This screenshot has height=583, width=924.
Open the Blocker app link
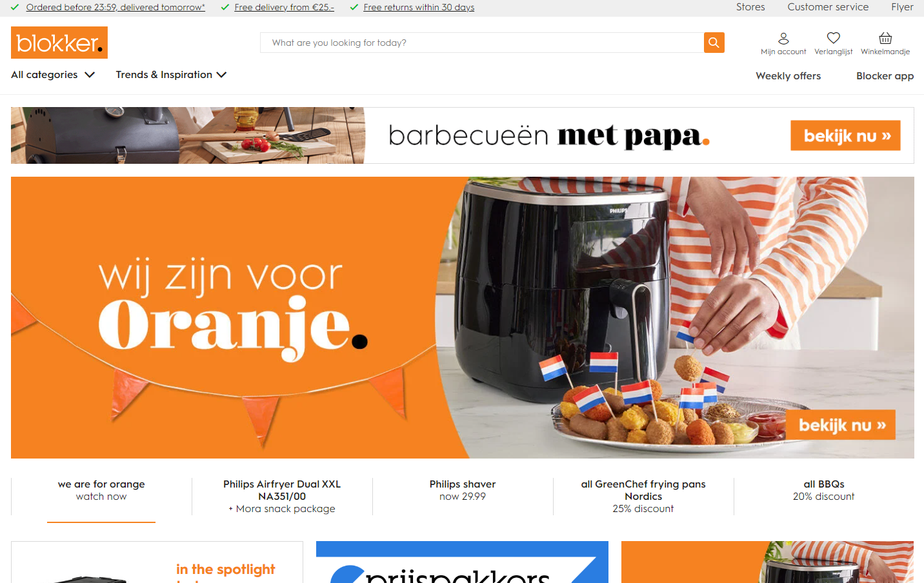[x=885, y=76]
